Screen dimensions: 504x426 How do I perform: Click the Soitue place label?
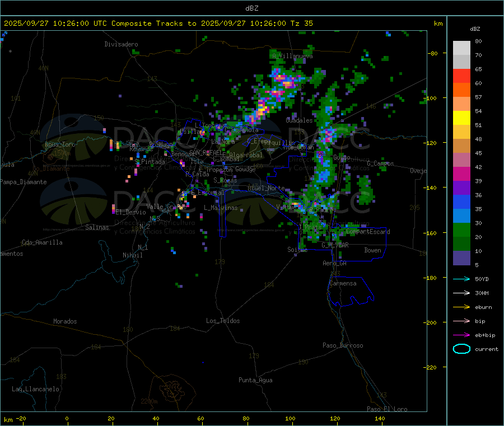coord(297,250)
